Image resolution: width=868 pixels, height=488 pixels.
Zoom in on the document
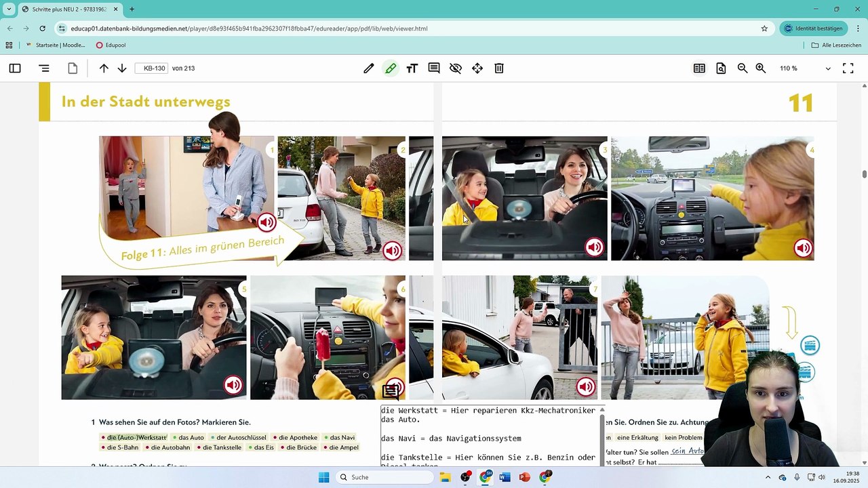coord(761,68)
